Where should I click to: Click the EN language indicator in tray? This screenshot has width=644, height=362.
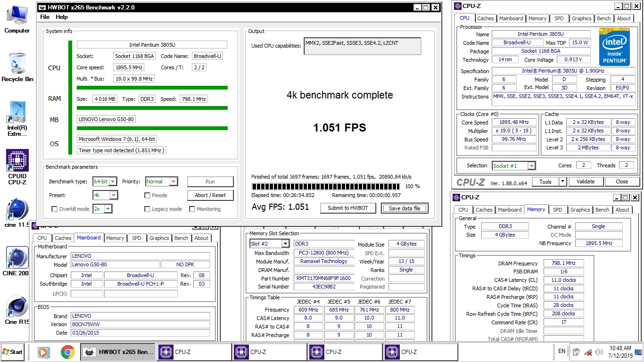click(x=562, y=352)
